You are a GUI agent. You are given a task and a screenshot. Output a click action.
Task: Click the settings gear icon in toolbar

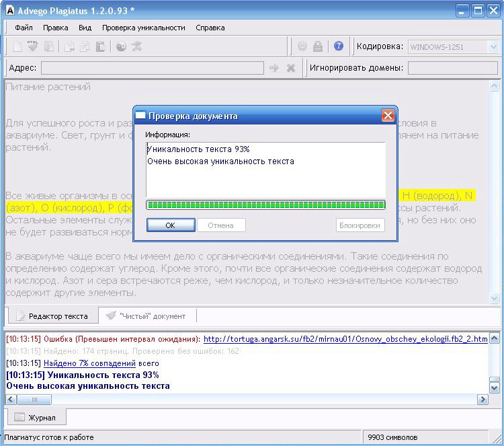pyautogui.click(x=302, y=46)
